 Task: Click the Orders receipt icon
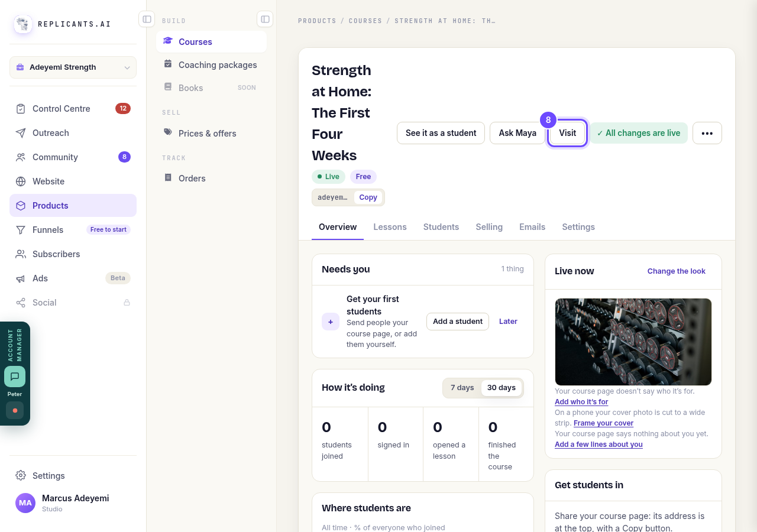click(168, 178)
